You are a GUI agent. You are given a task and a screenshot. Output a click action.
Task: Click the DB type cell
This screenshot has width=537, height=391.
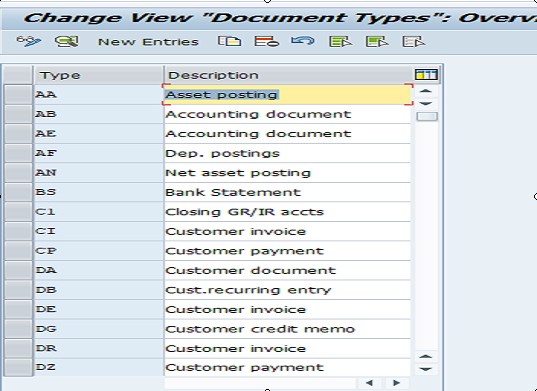click(99, 290)
